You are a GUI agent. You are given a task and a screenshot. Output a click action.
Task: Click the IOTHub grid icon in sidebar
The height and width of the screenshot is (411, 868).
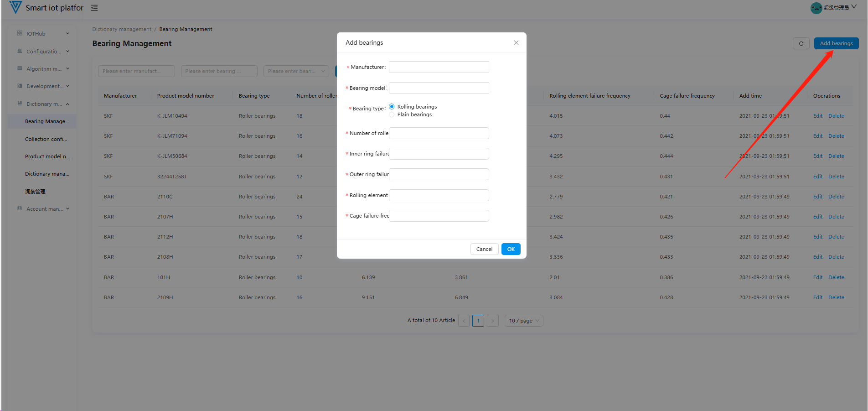20,33
